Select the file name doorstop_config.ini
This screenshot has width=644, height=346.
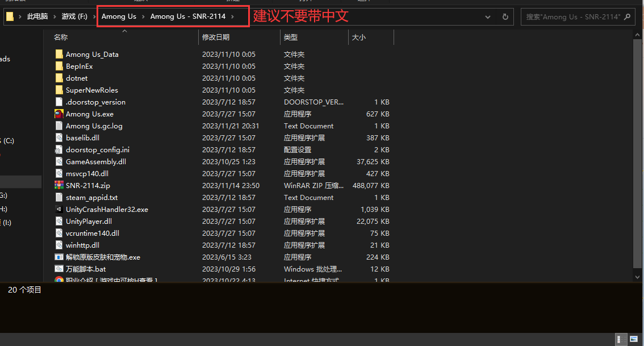97,149
